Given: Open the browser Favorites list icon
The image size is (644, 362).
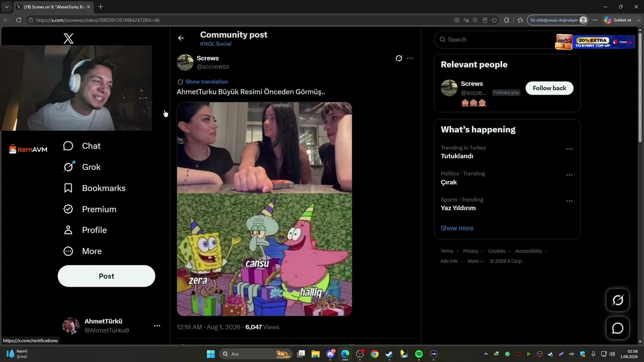Looking at the screenshot, I should pyautogui.click(x=520, y=20).
